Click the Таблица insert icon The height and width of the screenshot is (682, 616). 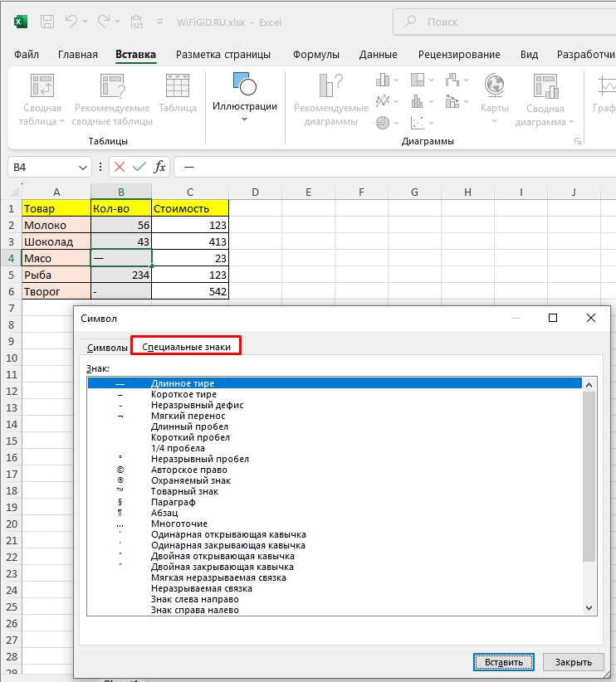point(178,85)
